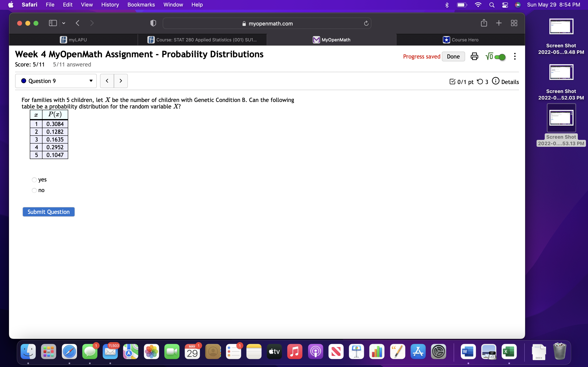Open Microsoft Word from the dock
This screenshot has height=367, width=588.
tap(468, 352)
